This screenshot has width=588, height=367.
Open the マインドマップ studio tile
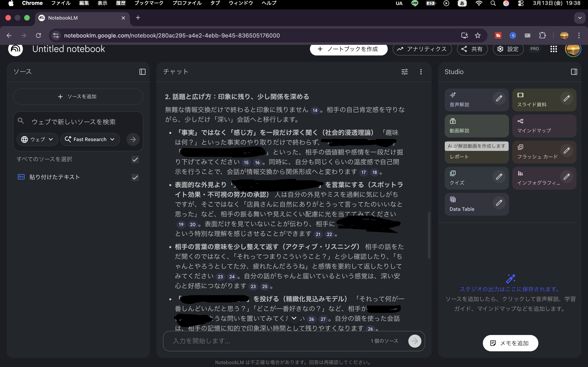[x=544, y=126]
